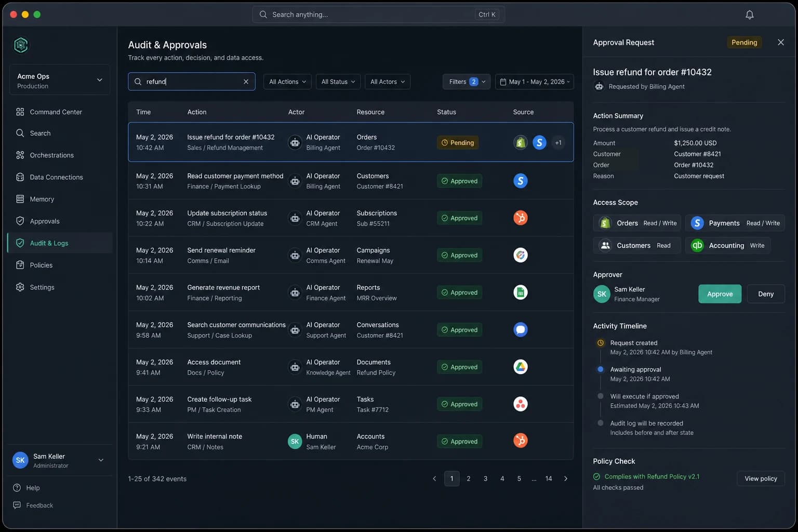Screen dimensions: 798x532
Task: Click the +1 more sources badge
Action: (558, 142)
